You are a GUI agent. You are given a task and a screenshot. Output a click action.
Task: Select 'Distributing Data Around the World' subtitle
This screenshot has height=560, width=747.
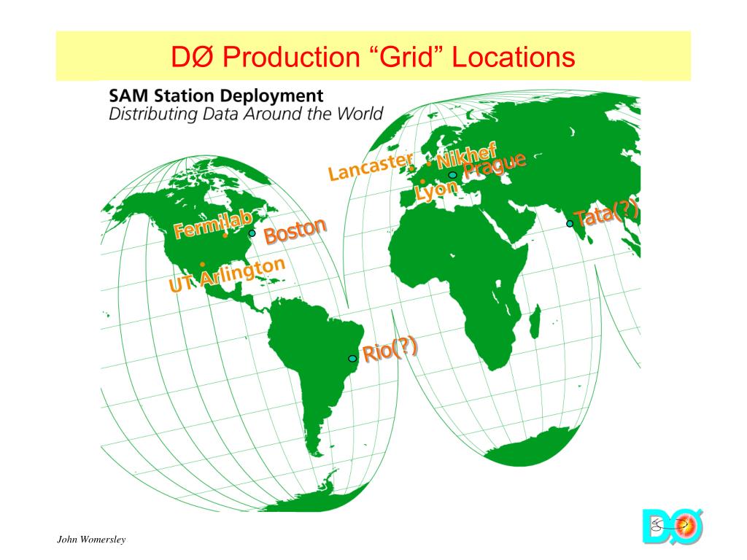246,114
